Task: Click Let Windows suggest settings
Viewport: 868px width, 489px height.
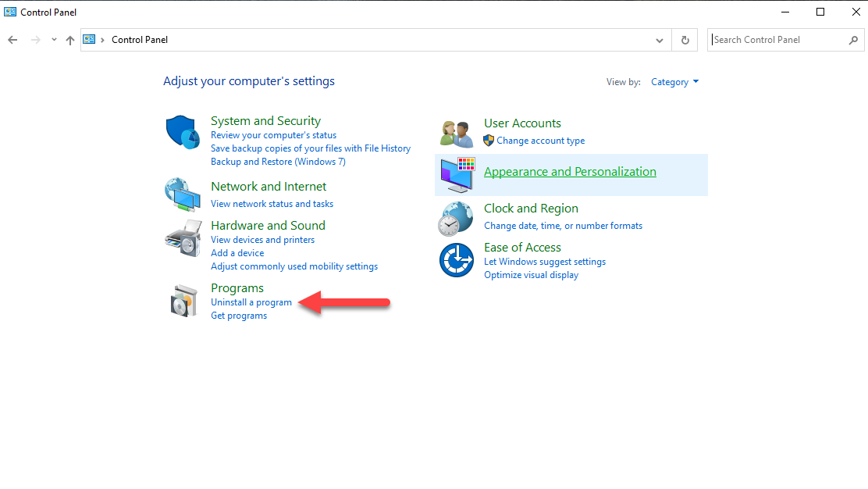Action: (545, 262)
